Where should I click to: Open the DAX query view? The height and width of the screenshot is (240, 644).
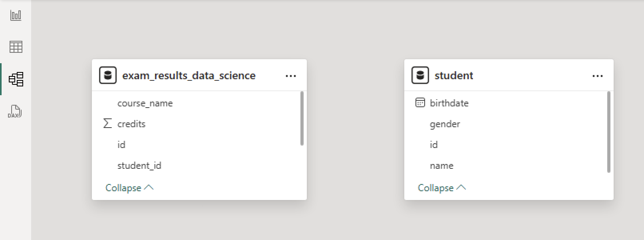(15, 111)
